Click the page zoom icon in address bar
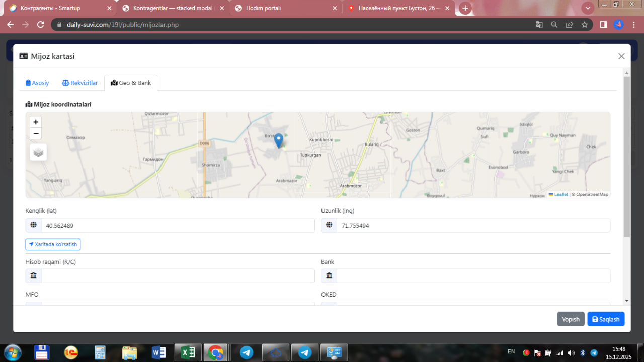644x362 pixels. [554, 24]
